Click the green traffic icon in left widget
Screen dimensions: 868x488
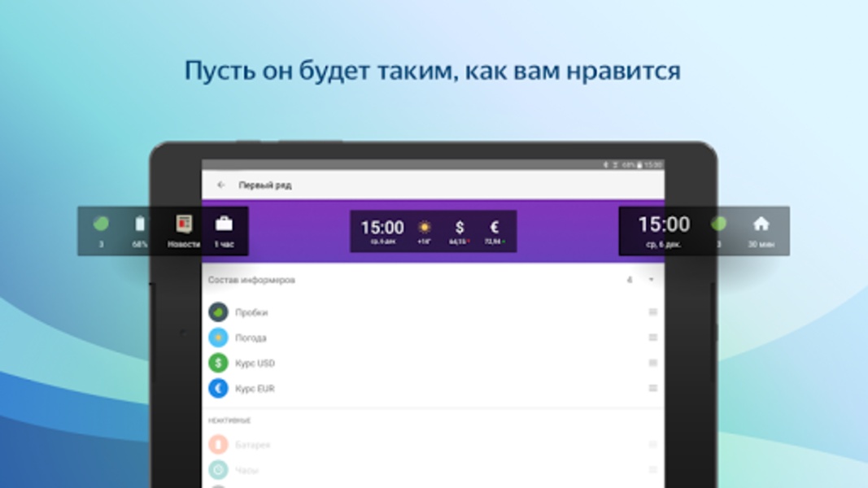click(x=101, y=224)
